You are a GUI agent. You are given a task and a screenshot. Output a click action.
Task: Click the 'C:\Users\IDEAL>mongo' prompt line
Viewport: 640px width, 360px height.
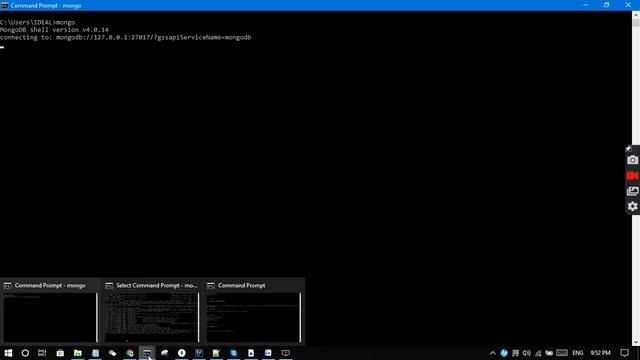[38, 22]
